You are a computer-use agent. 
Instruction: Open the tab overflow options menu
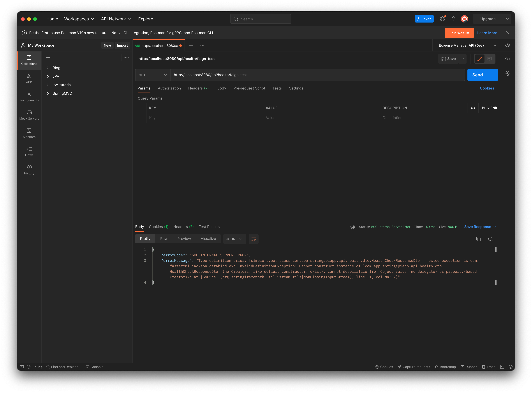tap(202, 46)
